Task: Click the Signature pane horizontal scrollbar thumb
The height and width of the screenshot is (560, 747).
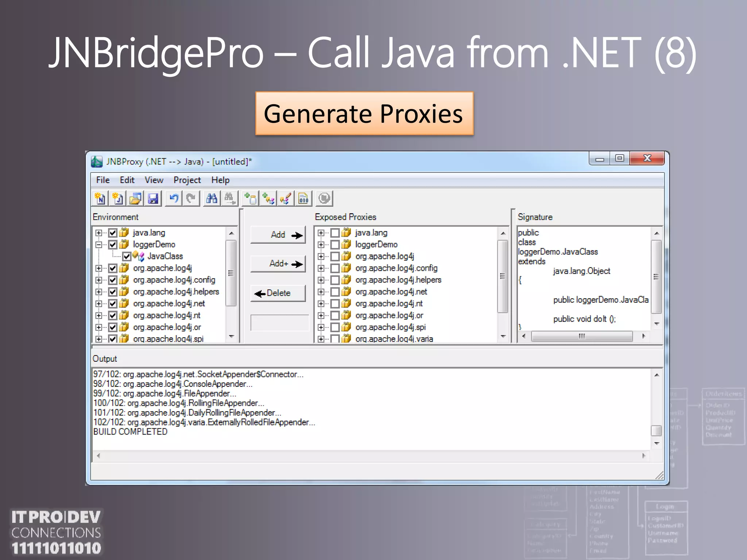Action: [x=582, y=336]
